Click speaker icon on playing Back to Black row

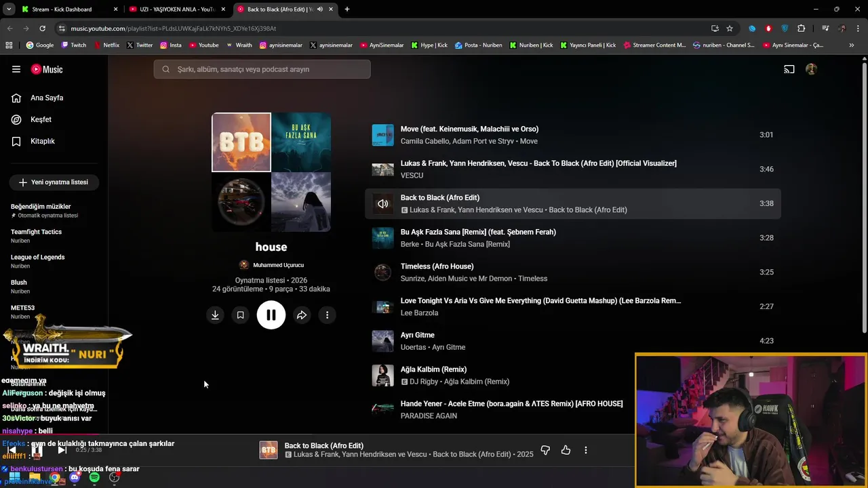[383, 203]
